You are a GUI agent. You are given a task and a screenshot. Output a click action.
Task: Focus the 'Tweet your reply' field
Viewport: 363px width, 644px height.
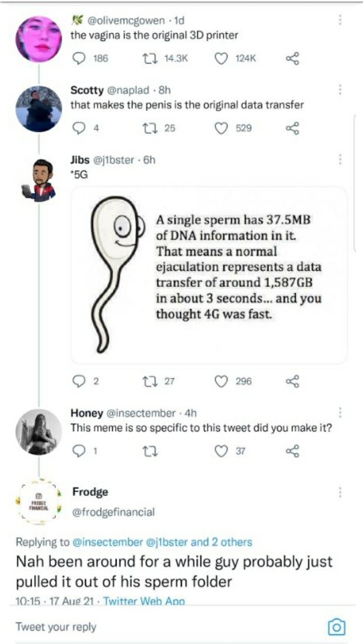[x=167, y=627]
